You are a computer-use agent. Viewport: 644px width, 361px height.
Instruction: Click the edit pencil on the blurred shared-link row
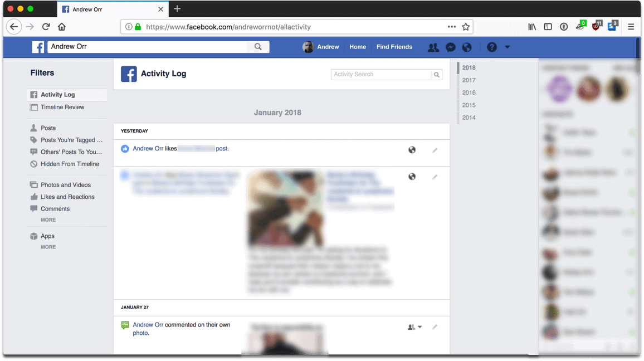[435, 177]
